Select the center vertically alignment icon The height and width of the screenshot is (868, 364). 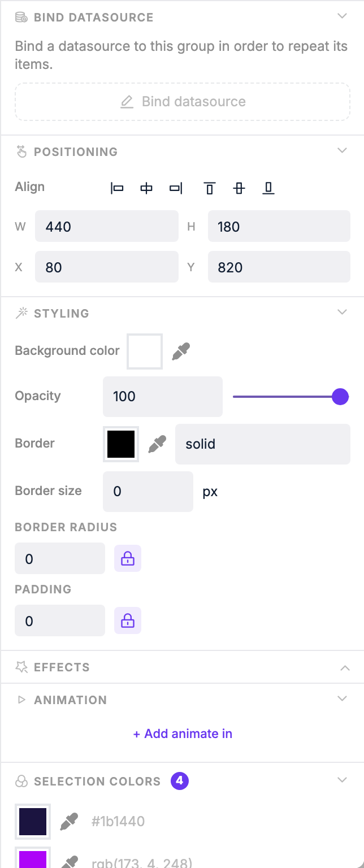pos(239,188)
